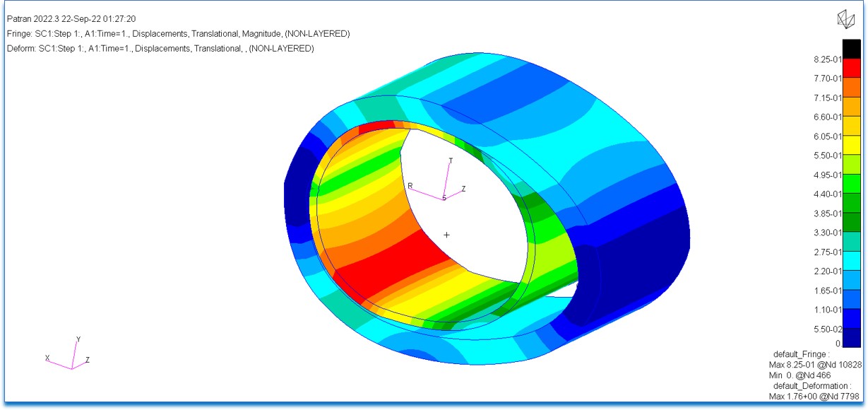The height and width of the screenshot is (410, 868).
Task: Click the black plus marker inside the bore
Action: 446,235
